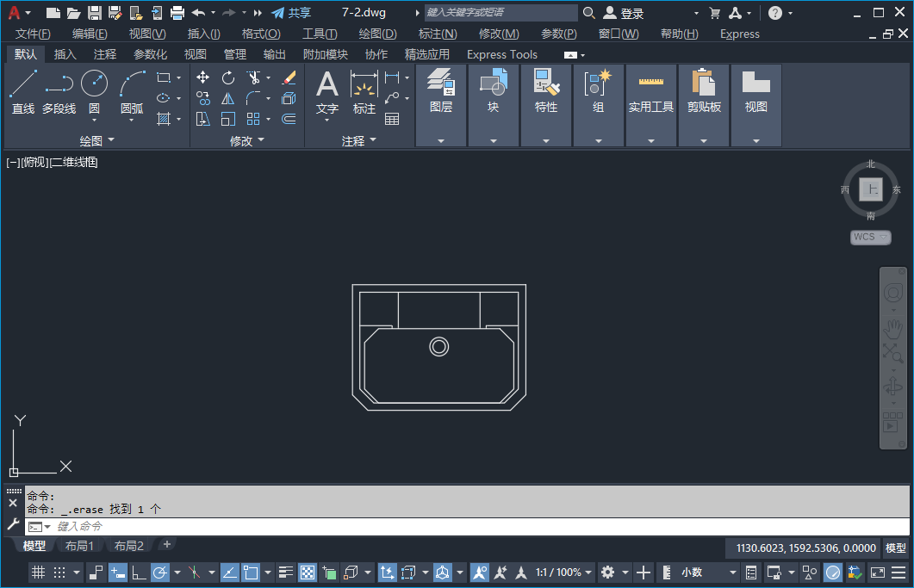Open the 修改(M) menu
The height and width of the screenshot is (588, 914).
pyautogui.click(x=499, y=34)
